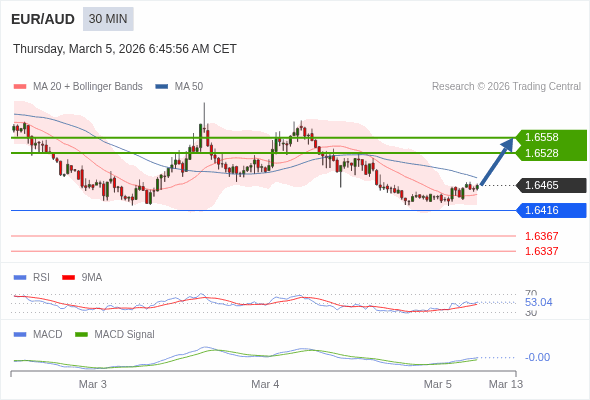Viewport: 590px width, 400px height.
Task: Click the 30 MIN timeframe button
Action: click(x=108, y=19)
